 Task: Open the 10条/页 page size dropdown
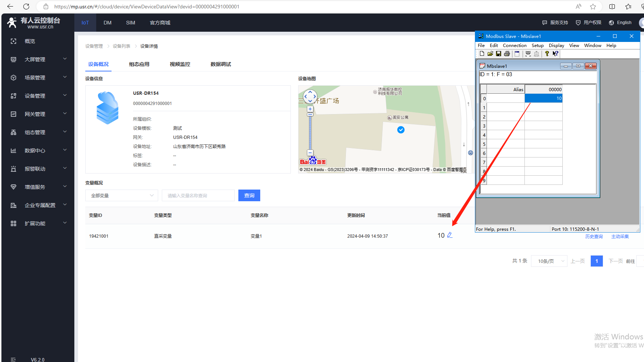pyautogui.click(x=549, y=261)
